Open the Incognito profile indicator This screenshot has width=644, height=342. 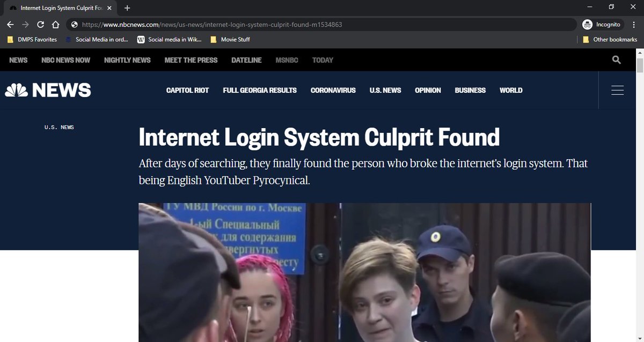coord(602,25)
